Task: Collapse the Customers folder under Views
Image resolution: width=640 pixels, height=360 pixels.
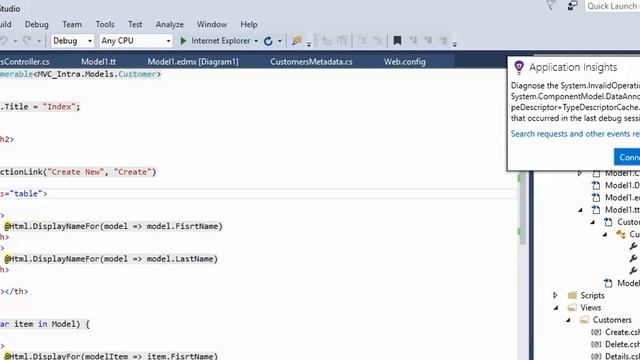Action: (x=568, y=320)
